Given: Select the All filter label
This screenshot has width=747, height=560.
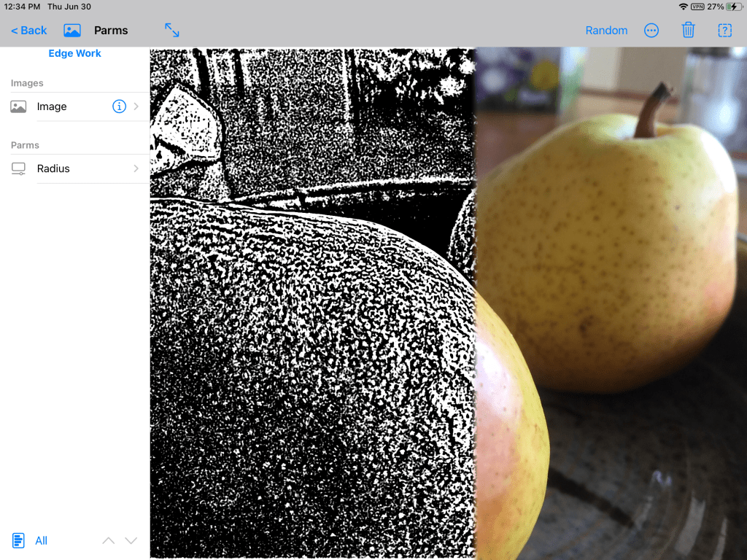Looking at the screenshot, I should click(x=42, y=540).
